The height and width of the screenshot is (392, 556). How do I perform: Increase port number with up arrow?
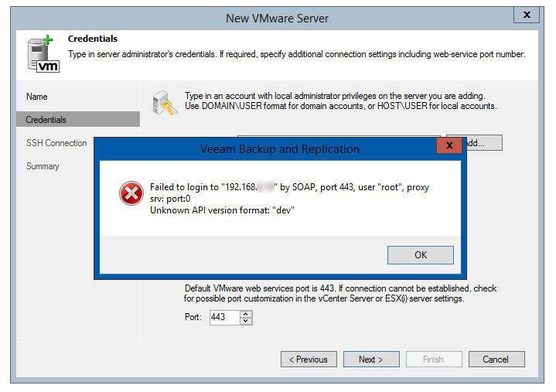click(245, 314)
